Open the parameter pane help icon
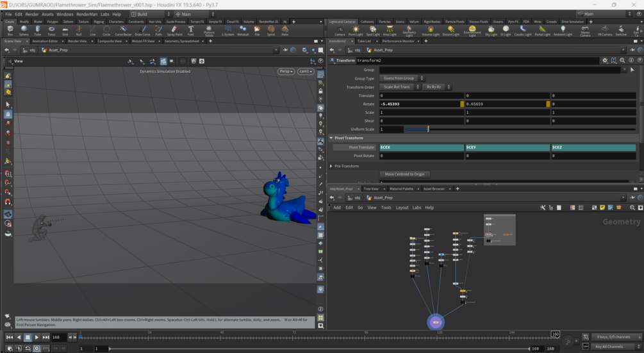The height and width of the screenshot is (353, 644). tap(640, 60)
